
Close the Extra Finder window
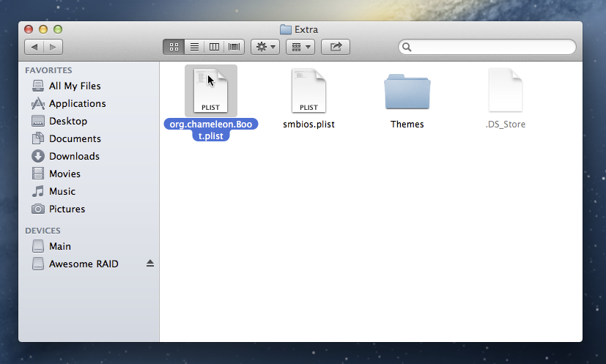pyautogui.click(x=29, y=29)
